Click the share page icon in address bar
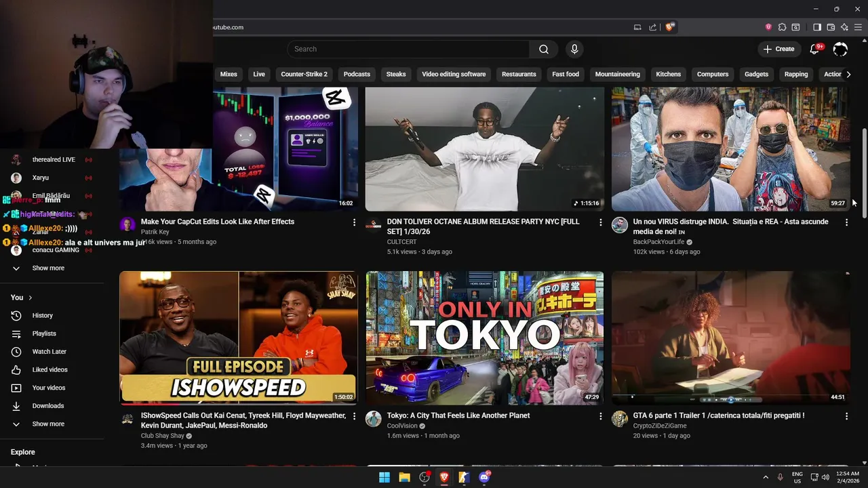 tap(652, 27)
